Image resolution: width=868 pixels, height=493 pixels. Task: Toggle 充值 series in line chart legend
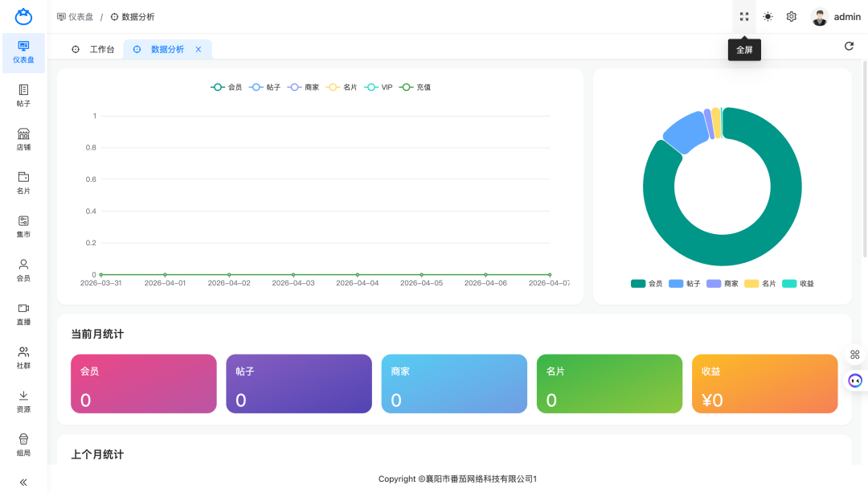point(416,87)
